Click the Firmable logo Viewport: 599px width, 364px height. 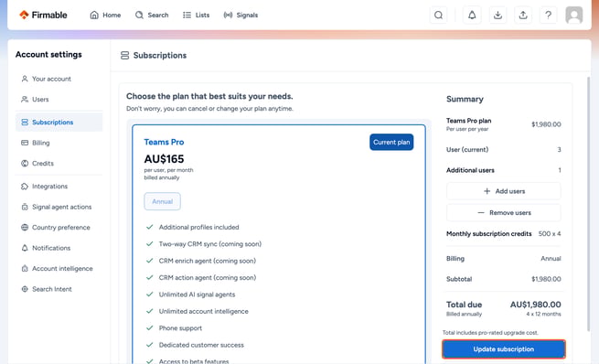(43, 15)
